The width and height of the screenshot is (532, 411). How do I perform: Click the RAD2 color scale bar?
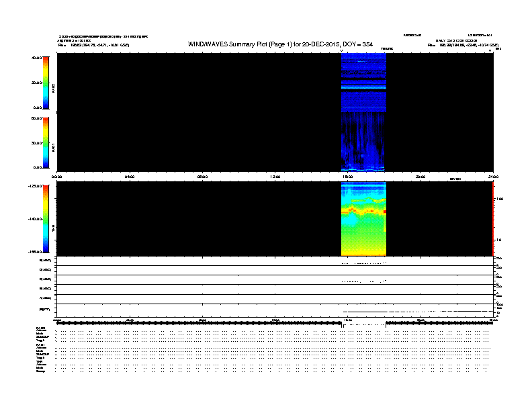point(46,83)
